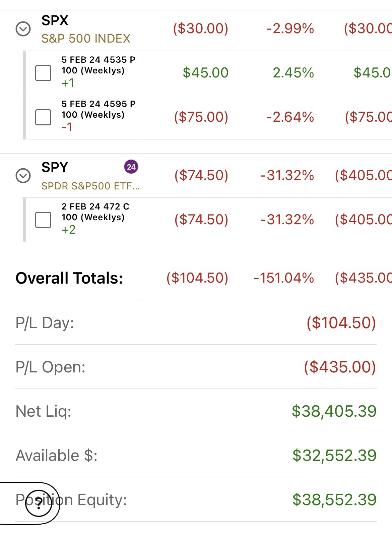Image resolution: width=392 pixels, height=533 pixels.
Task: Tap the Available $ $32,552.39 value
Action: 334,456
